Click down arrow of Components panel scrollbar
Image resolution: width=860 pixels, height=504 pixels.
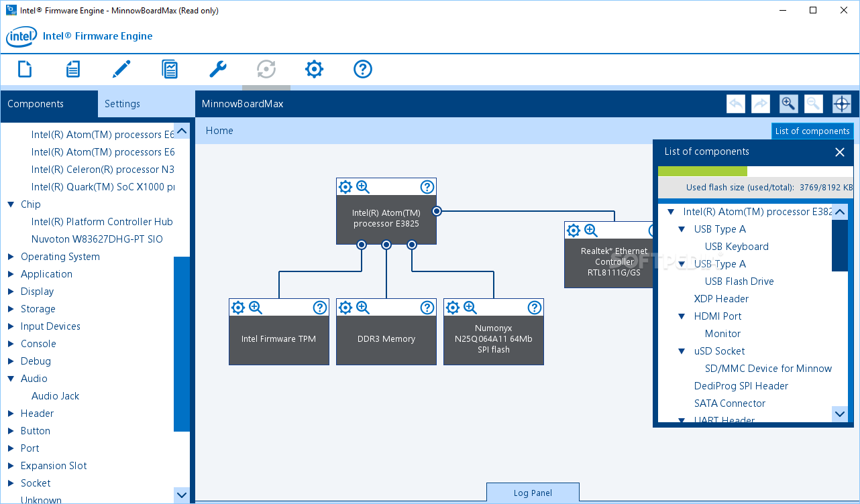tap(182, 495)
